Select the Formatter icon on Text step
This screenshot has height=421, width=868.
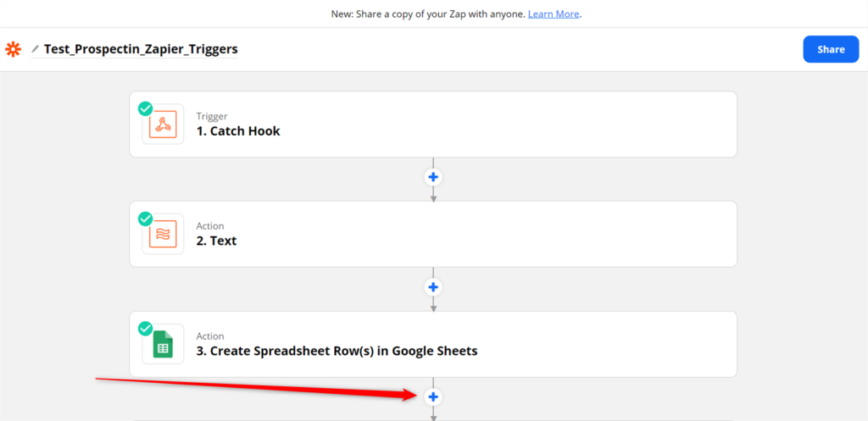[163, 234]
